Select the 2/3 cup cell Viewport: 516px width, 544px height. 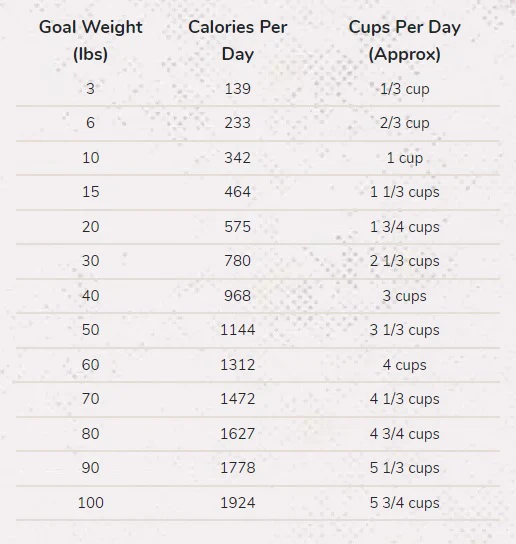pos(405,123)
